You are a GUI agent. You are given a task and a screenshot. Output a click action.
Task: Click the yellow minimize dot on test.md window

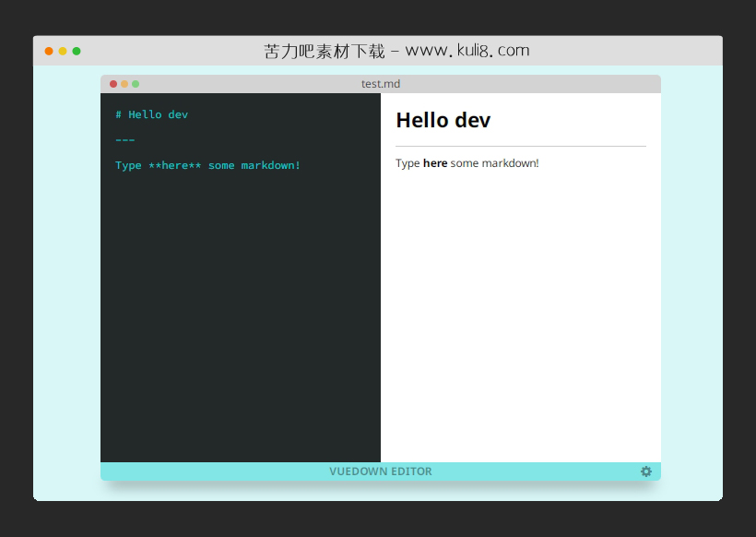(x=124, y=83)
